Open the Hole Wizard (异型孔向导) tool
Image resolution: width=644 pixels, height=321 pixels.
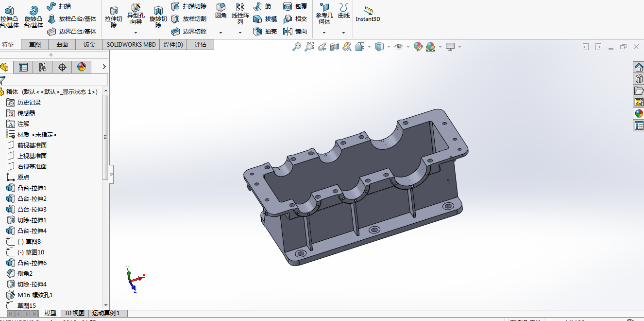[136, 15]
